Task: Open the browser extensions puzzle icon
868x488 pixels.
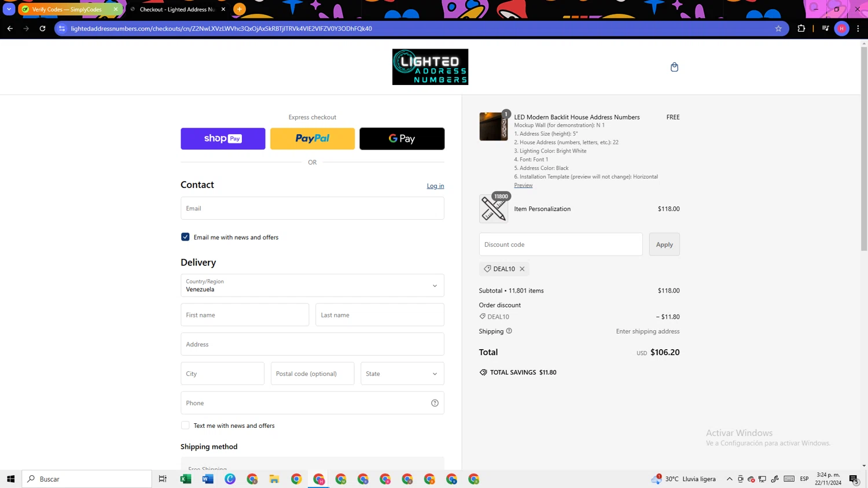Action: click(x=801, y=28)
